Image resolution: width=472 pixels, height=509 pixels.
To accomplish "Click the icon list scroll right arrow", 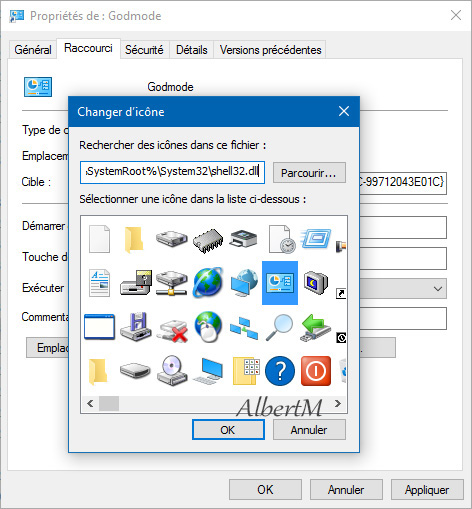I will [x=338, y=404].
